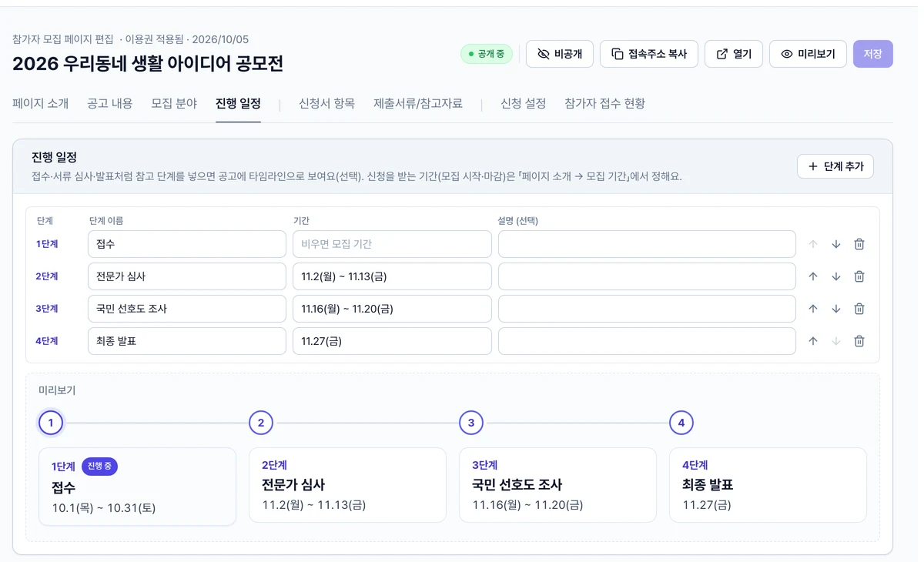
Task: Select the 진행 일정 tab
Action: point(238,103)
